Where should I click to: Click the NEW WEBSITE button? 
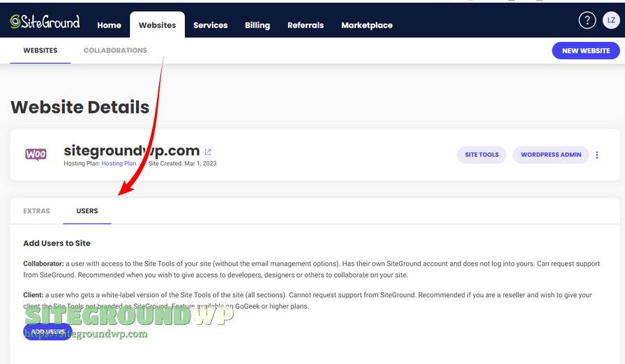click(x=585, y=51)
